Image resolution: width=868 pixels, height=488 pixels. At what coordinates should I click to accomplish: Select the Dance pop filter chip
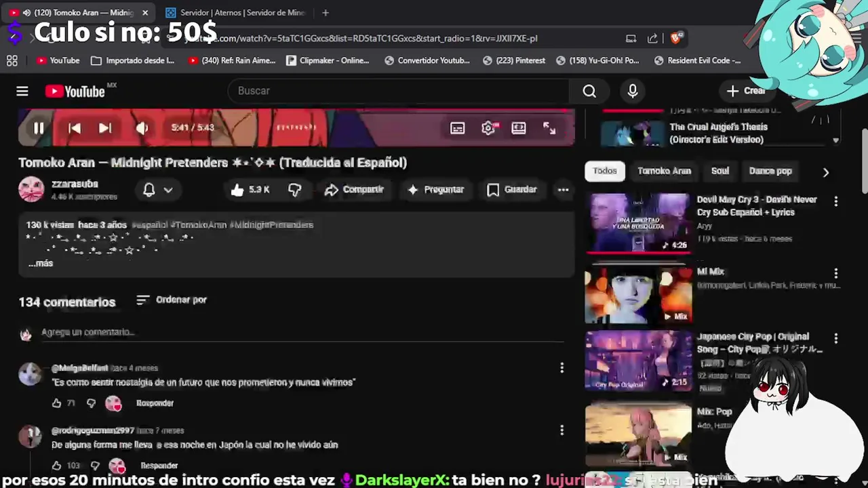[x=770, y=171]
